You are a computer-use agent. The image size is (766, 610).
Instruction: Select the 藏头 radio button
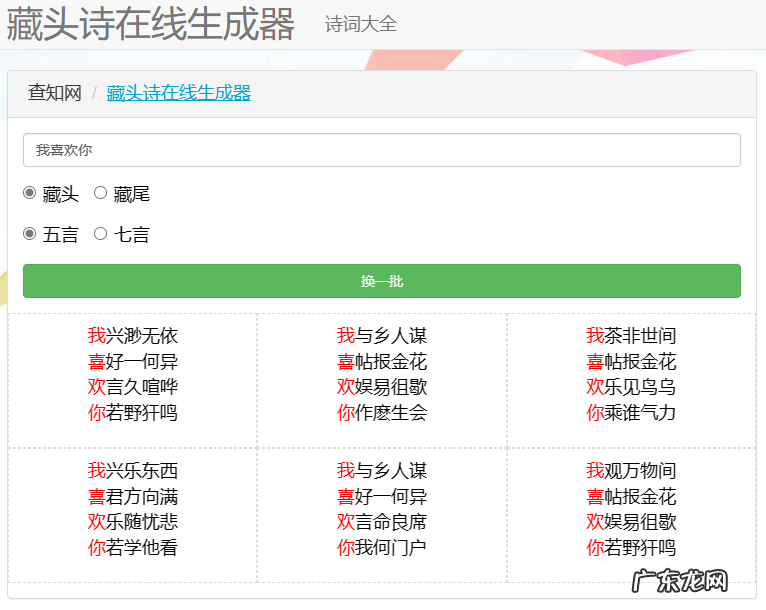[x=30, y=193]
